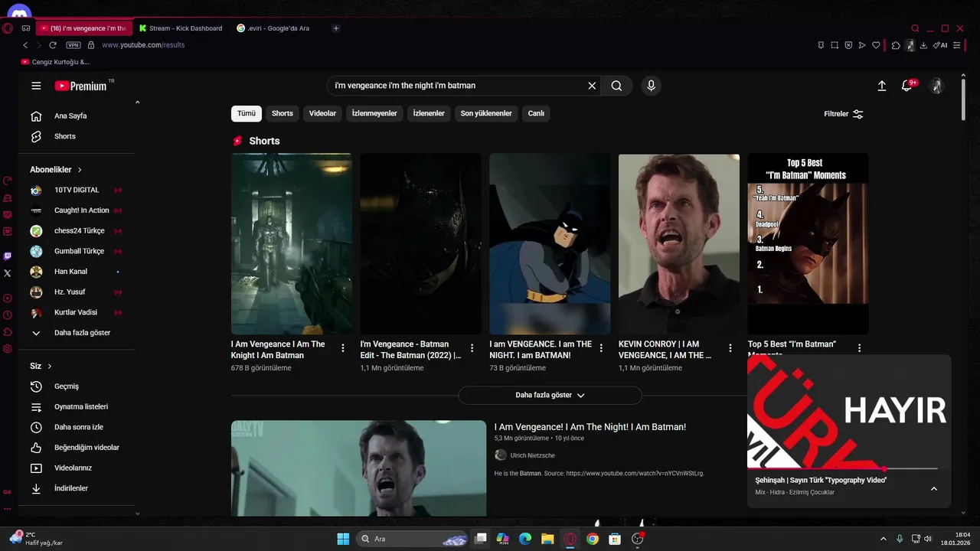Open Twitch in the Opera sidebar
The height and width of the screenshot is (551, 980).
click(8, 256)
